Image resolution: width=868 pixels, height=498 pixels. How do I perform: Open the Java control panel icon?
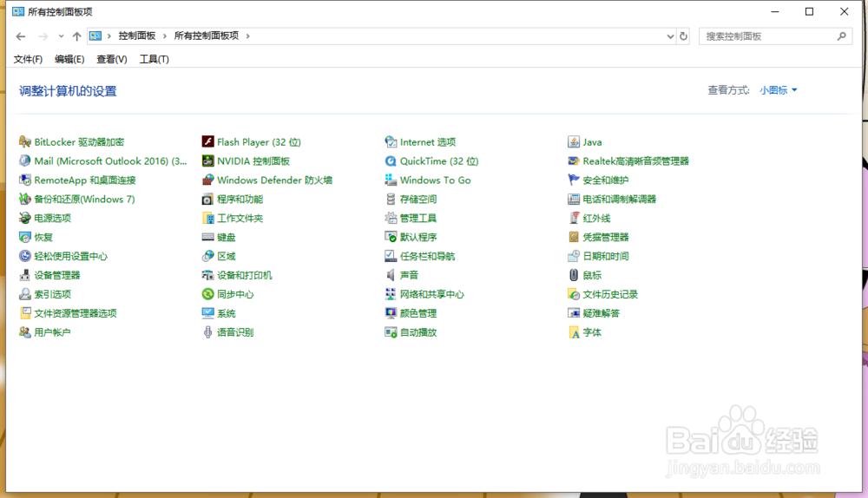click(x=574, y=141)
